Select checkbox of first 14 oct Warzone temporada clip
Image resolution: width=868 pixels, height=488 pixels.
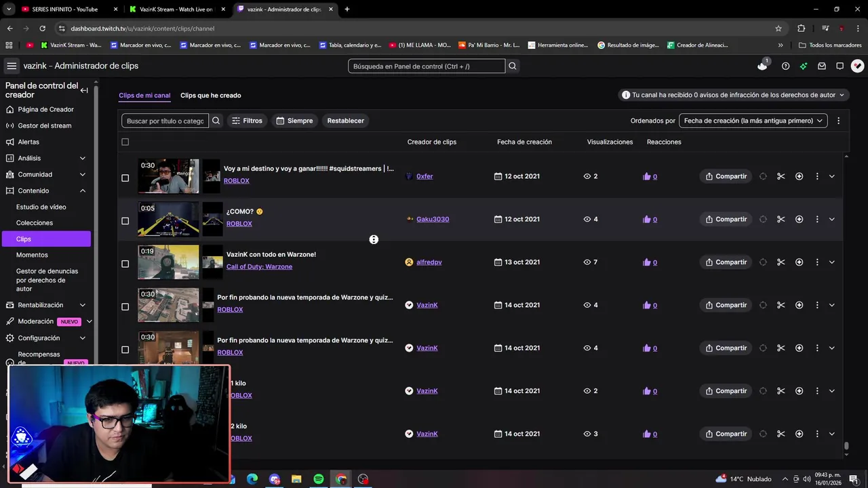pyautogui.click(x=125, y=306)
